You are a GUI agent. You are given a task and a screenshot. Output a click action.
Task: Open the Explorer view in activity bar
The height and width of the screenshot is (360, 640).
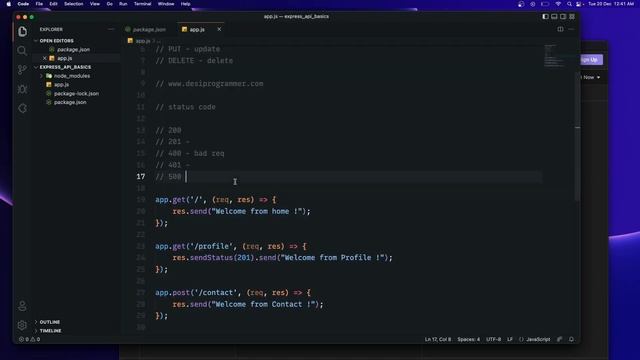tap(22, 31)
